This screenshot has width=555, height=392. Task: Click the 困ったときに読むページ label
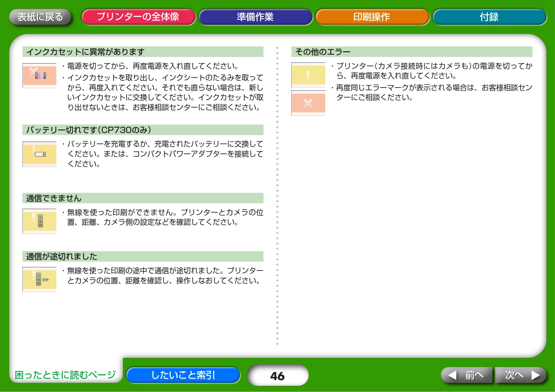click(x=65, y=375)
